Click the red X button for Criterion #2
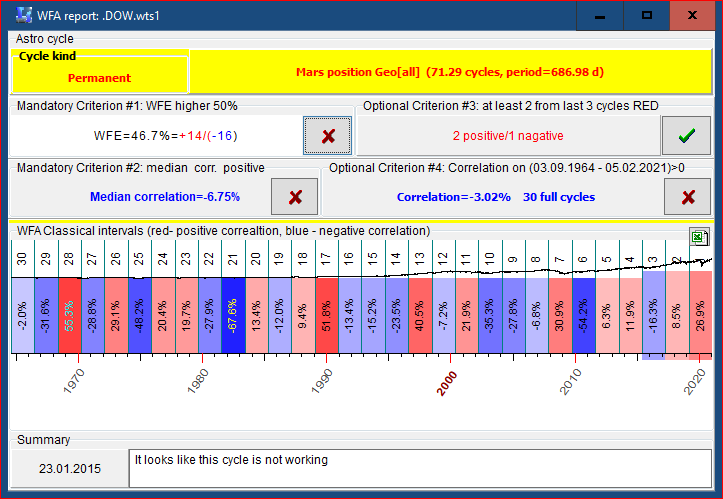The height and width of the screenshot is (499, 723). pos(295,197)
